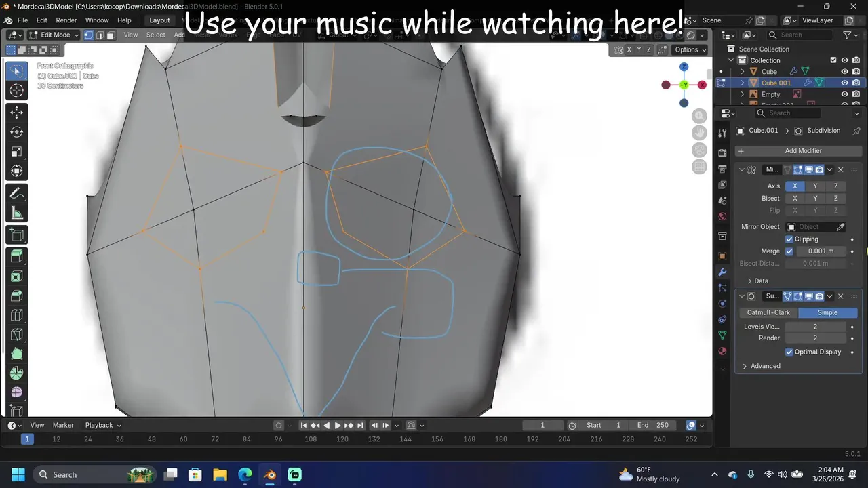Screen dimensions: 868x488
Task: Uncheck the Clipping checkbox
Action: point(789,239)
